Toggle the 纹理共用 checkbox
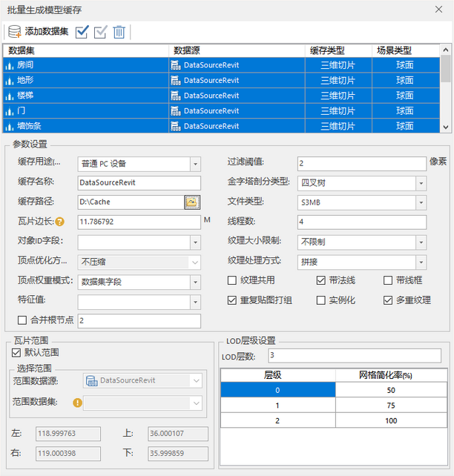Viewport: 454px width, 476px height. [x=232, y=280]
